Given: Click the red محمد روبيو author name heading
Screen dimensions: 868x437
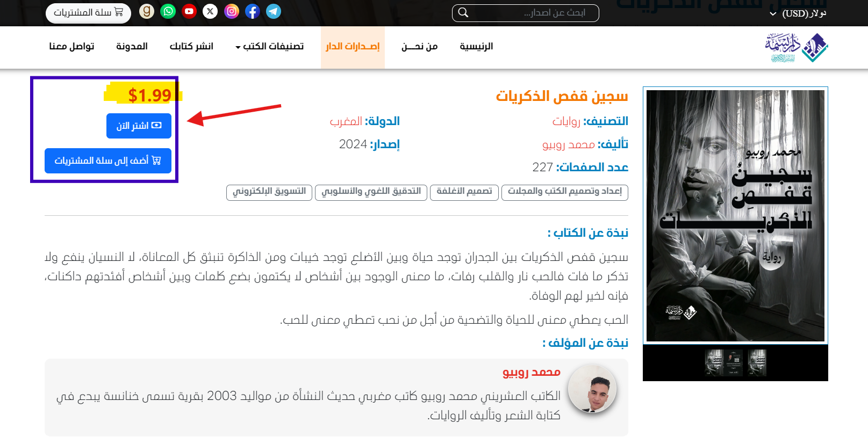Looking at the screenshot, I should click(x=532, y=372).
